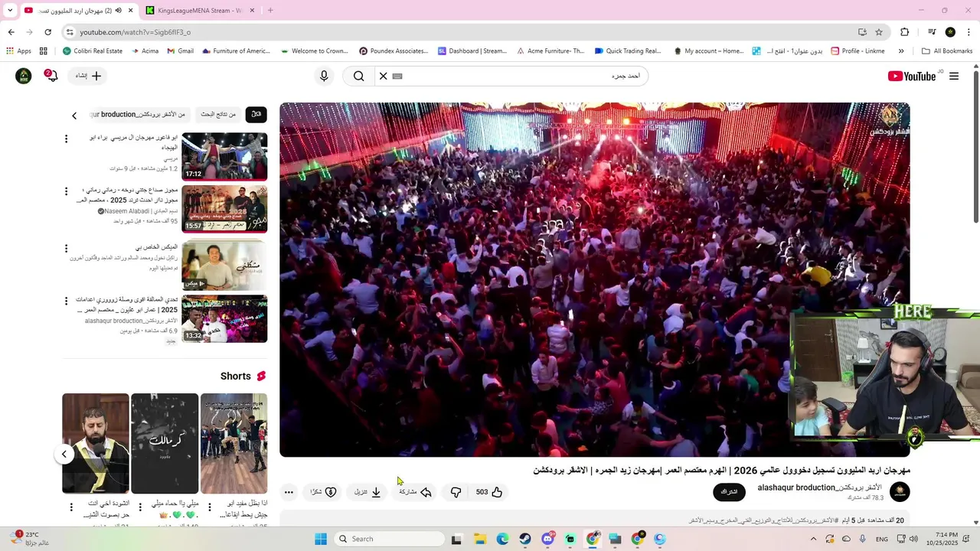
Task: Open the dancing crowd Short thumbnail
Action: 234,444
